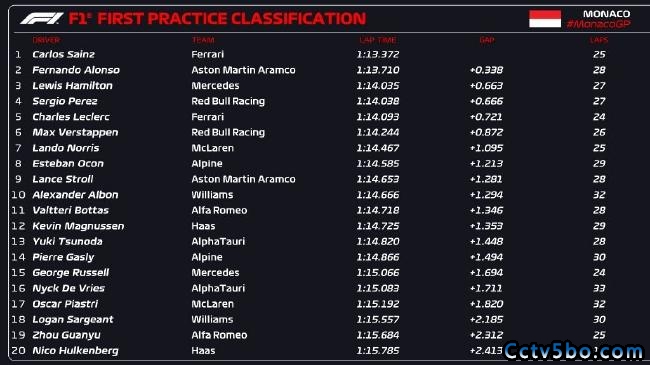Click Max Verstappen's name

pos(75,133)
